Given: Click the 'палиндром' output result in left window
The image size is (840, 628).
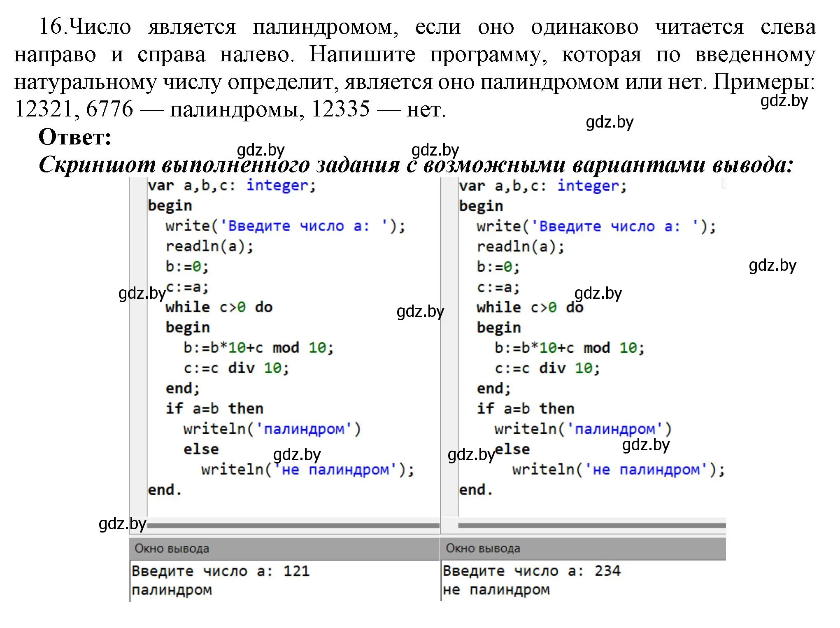Looking at the screenshot, I should [172, 590].
